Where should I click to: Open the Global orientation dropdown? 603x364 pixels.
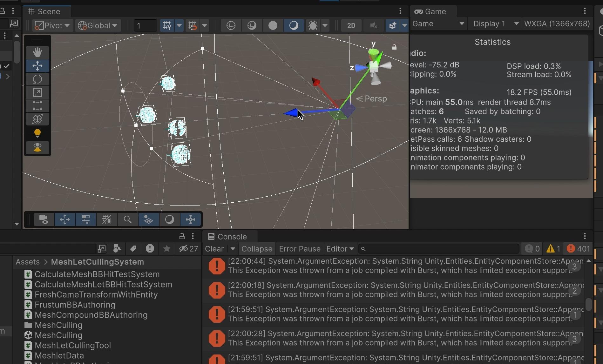(98, 25)
